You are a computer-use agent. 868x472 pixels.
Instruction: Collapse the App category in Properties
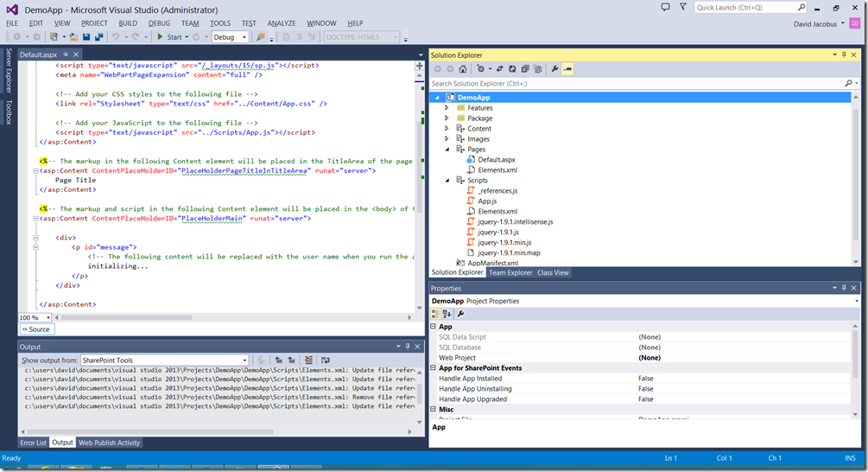(434, 326)
